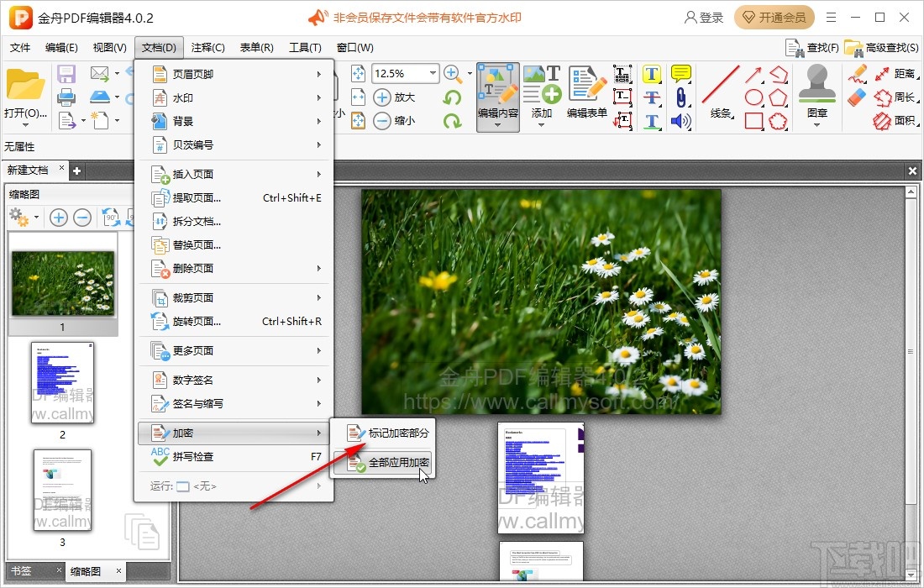The image size is (924, 588).
Task: Click the Zoom In (放大) button
Action: pyautogui.click(x=395, y=97)
